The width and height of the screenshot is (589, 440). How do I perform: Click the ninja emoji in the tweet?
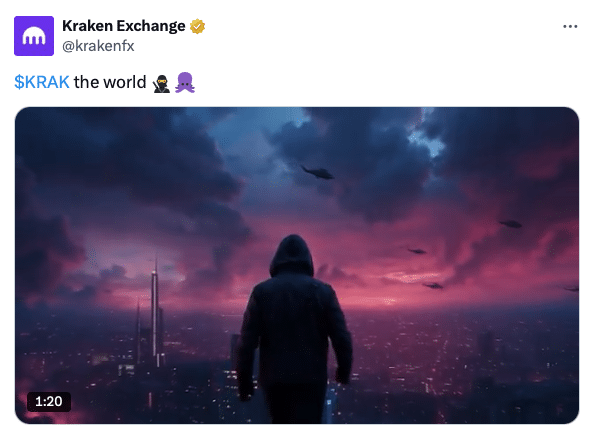click(161, 83)
